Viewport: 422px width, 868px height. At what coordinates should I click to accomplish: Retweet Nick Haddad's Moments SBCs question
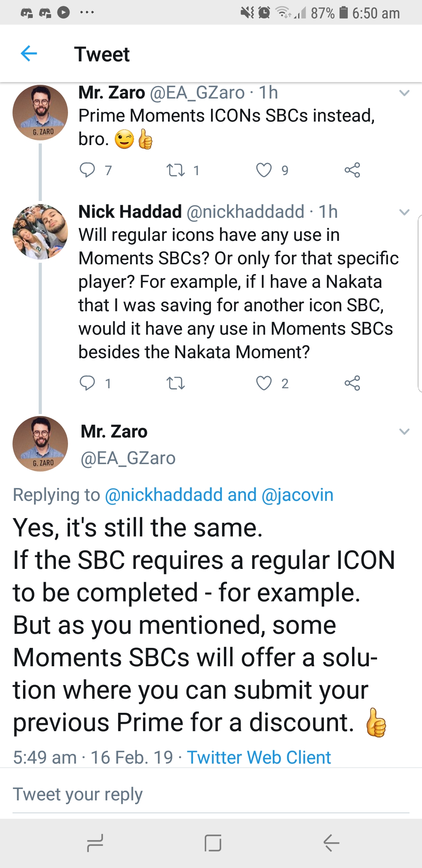coord(175,383)
